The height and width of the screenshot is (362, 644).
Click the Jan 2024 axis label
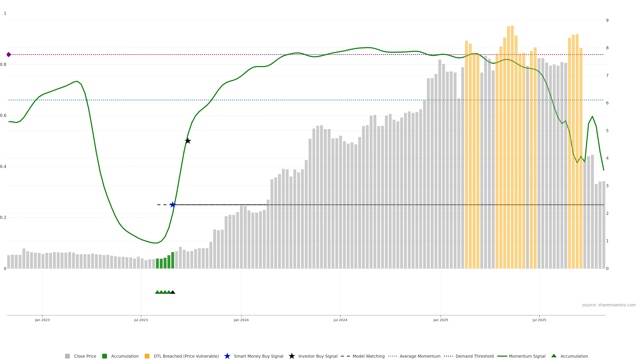241,320
